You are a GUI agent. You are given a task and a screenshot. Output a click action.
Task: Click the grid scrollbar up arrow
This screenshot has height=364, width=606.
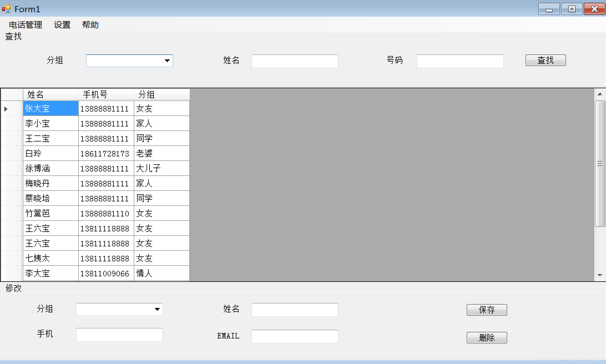click(600, 94)
